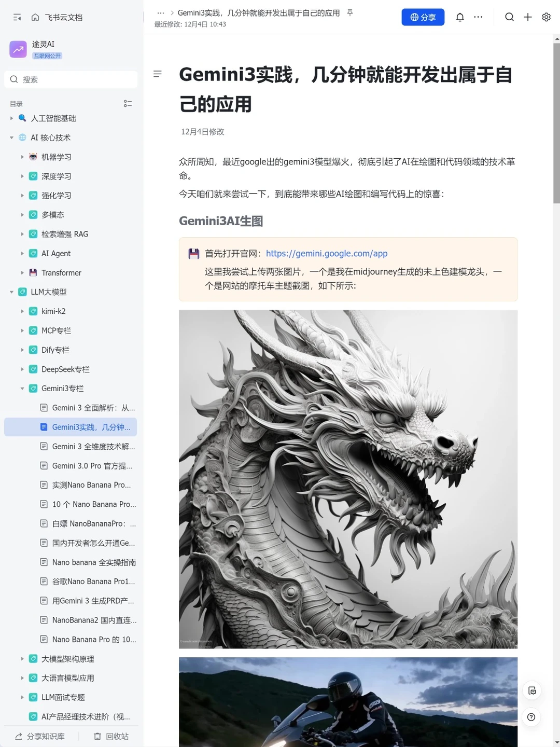Click the LLM大模型 green tag icon
This screenshot has height=747, width=560.
click(x=22, y=292)
